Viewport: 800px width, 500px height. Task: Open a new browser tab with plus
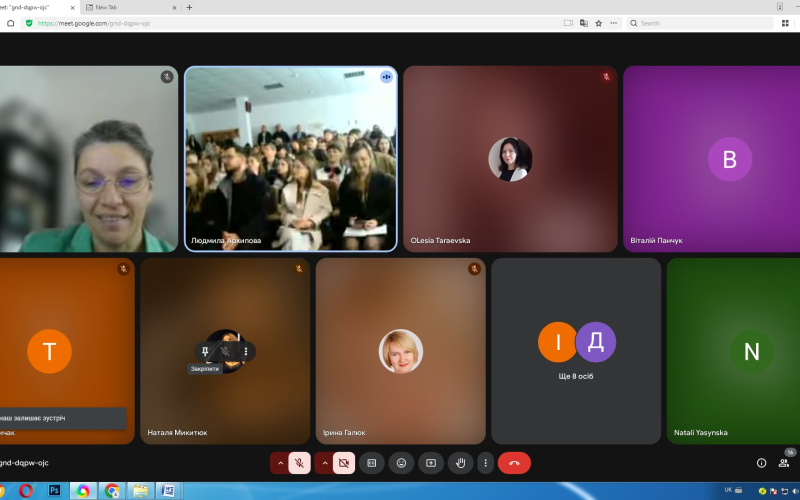[189, 7]
